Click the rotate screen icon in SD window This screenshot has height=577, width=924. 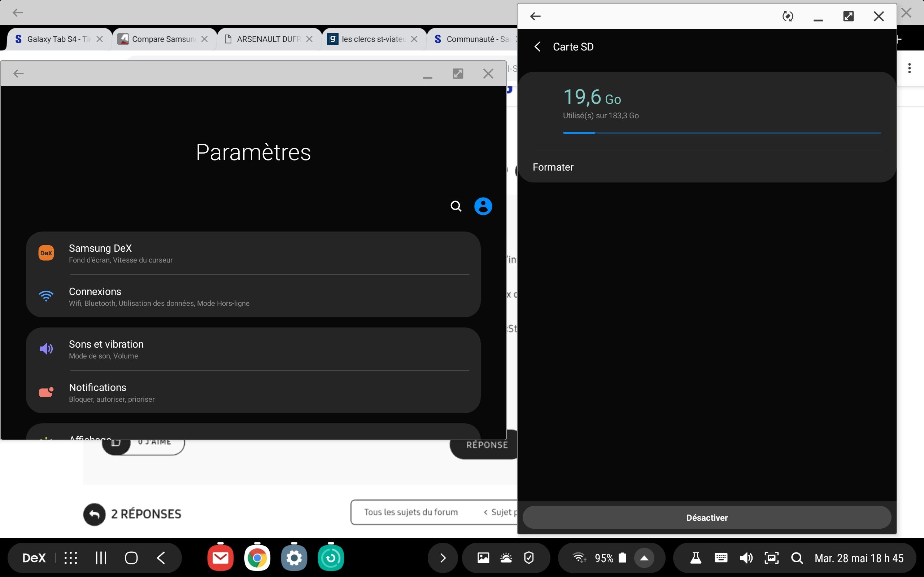[788, 16]
